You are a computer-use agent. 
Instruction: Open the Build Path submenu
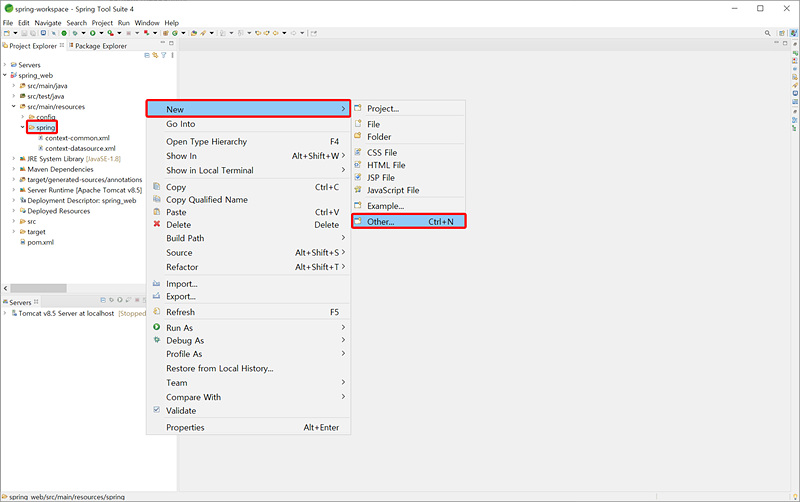248,238
